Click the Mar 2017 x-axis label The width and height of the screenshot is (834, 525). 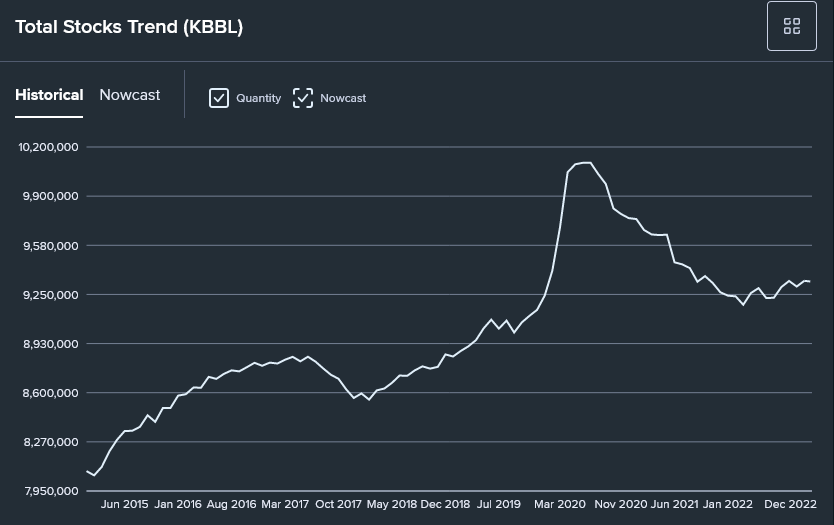pos(285,504)
